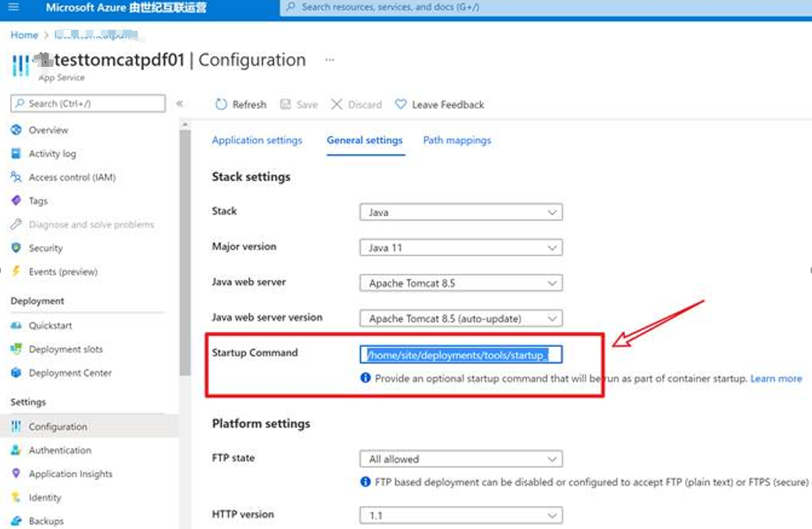
Task: Open Overview from the sidebar
Action: [x=48, y=130]
